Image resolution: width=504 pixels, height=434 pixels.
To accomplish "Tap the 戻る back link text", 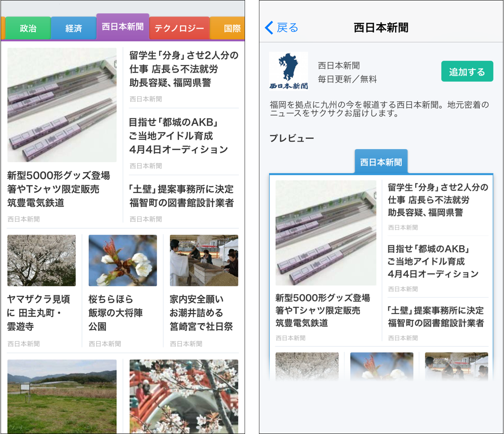I will pyautogui.click(x=287, y=28).
